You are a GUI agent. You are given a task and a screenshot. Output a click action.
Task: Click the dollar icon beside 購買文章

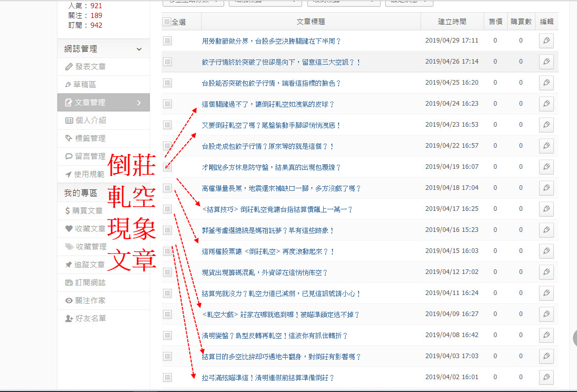click(67, 210)
